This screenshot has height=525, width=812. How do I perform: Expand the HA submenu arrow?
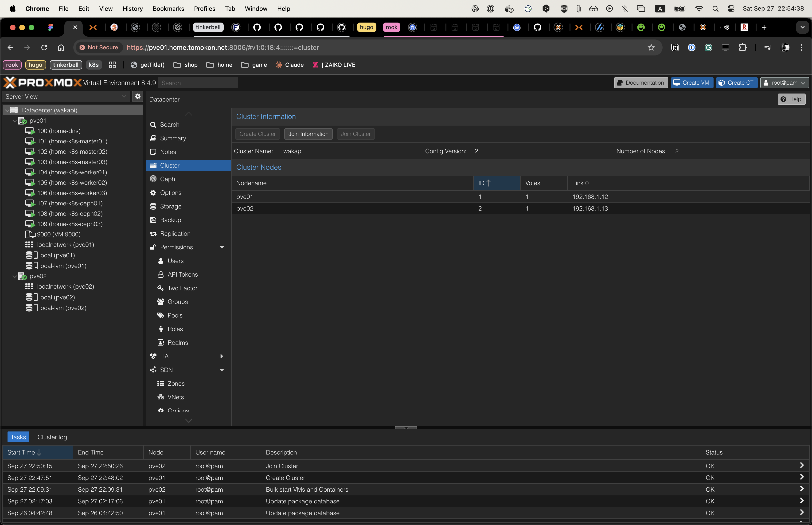(222, 356)
